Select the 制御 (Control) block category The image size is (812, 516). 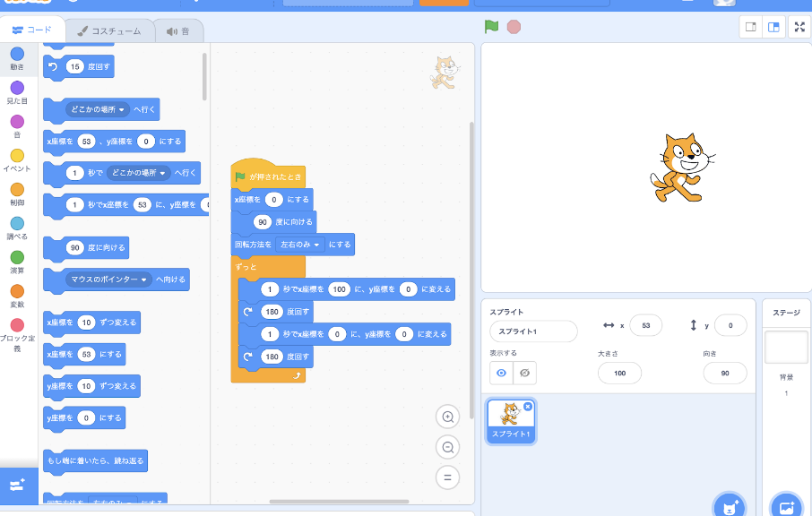(17, 194)
